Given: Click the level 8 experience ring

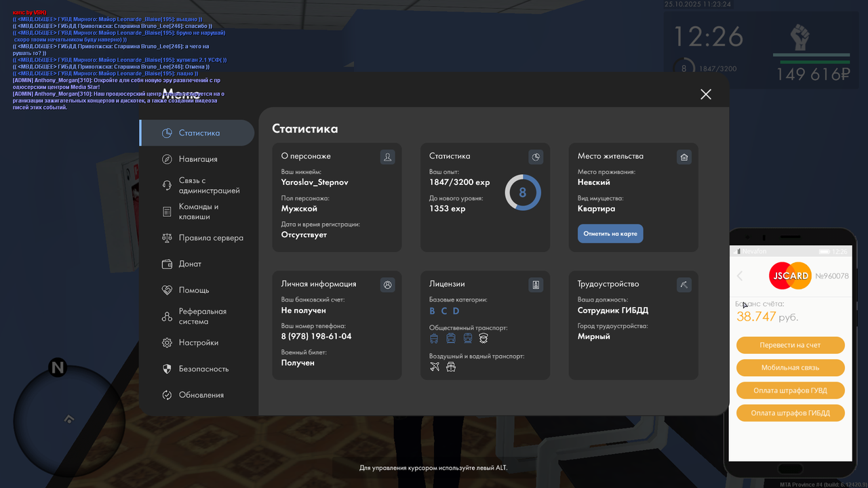Looking at the screenshot, I should coord(523,192).
